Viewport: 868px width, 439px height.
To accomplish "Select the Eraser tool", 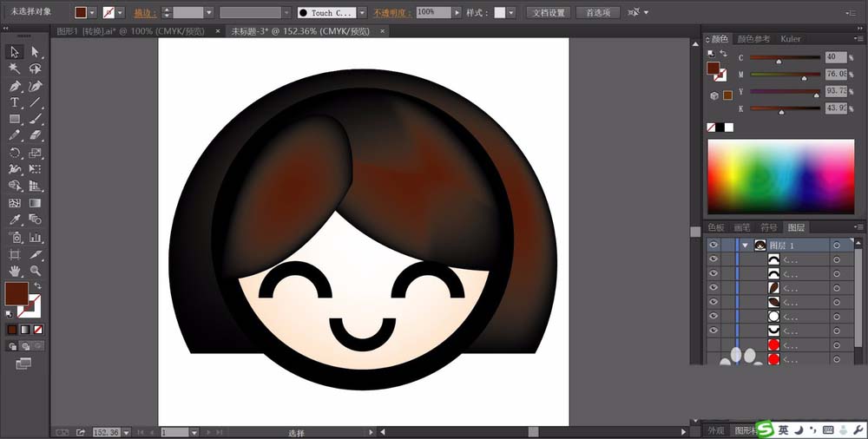I will click(36, 135).
